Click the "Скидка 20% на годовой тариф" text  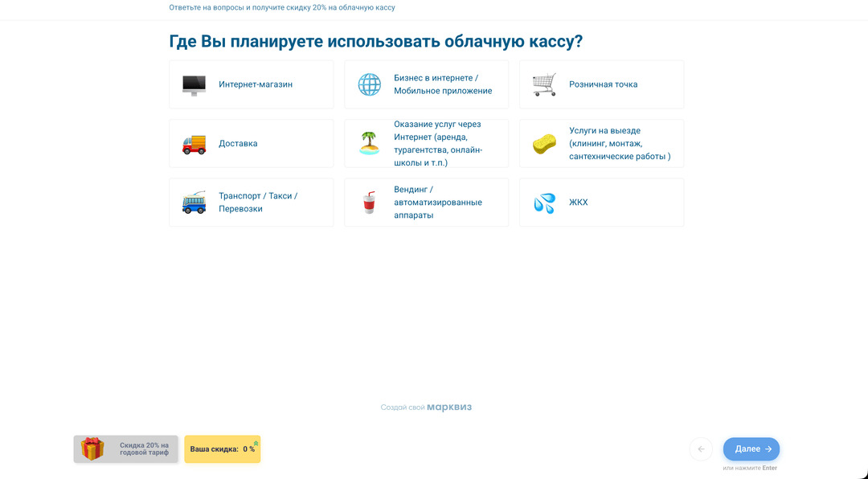coord(144,449)
